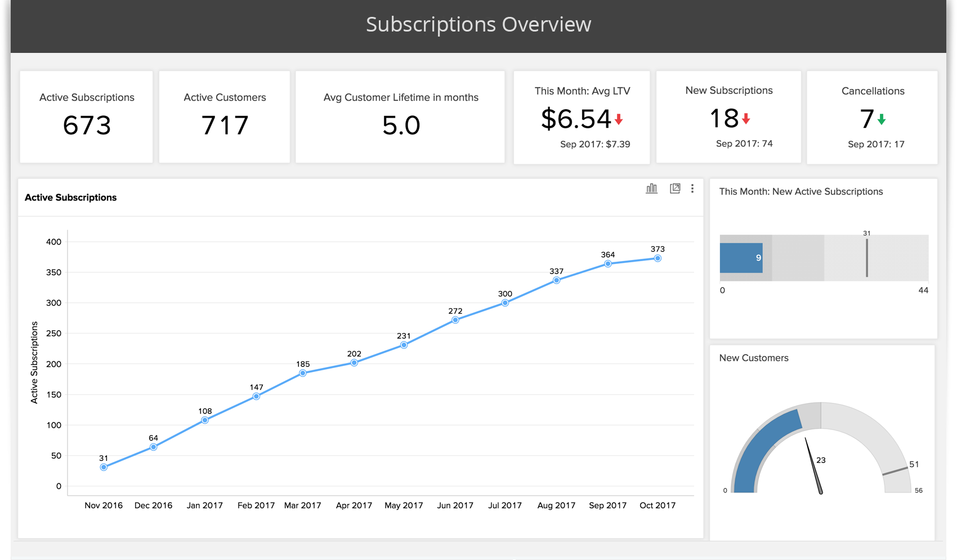This screenshot has width=957, height=560.
Task: Select the Avg Customer Lifetime in months card
Action: tap(400, 117)
